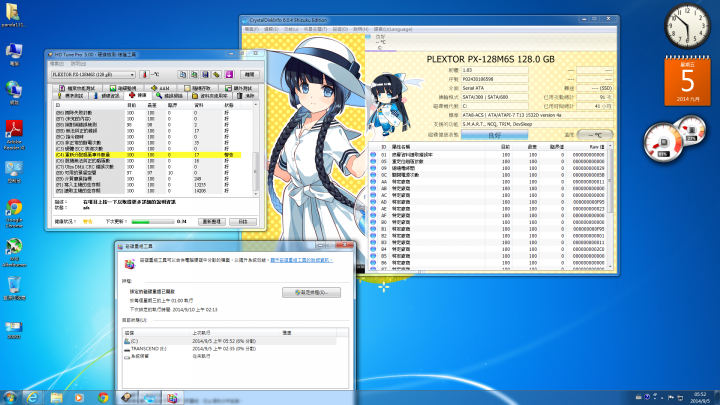This screenshot has width=720, height=405.
Task: Click the status circle icon of attribute 01 in CrystalDiskInfo
Action: [373, 155]
